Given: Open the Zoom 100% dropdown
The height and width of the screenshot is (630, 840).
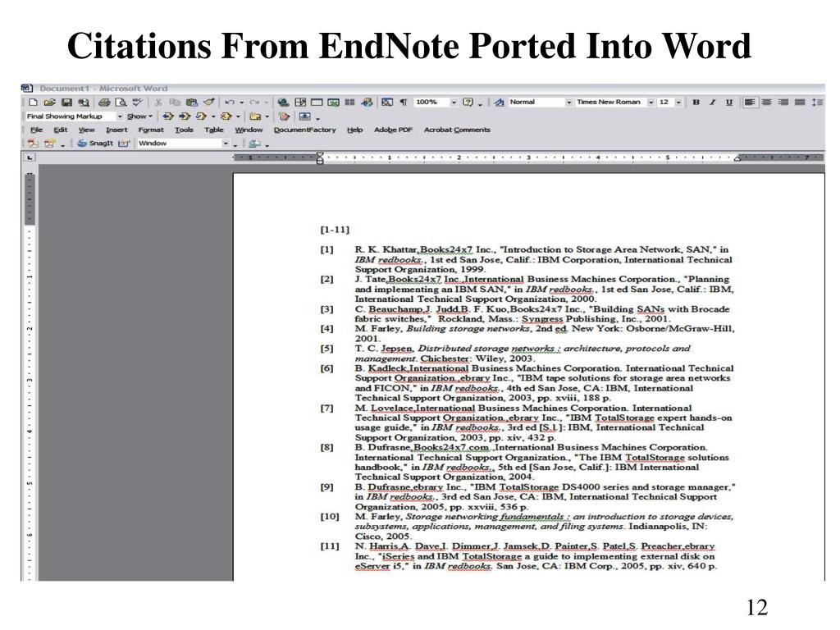Looking at the screenshot, I should tap(454, 103).
